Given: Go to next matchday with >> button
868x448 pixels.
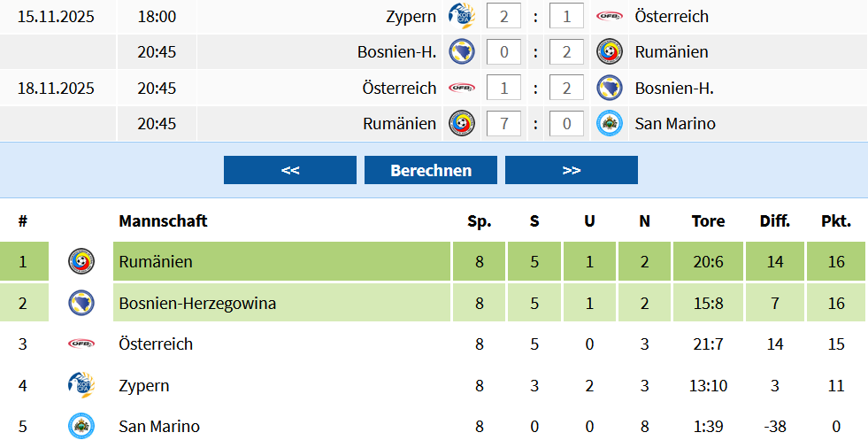Looking at the screenshot, I should [572, 170].
